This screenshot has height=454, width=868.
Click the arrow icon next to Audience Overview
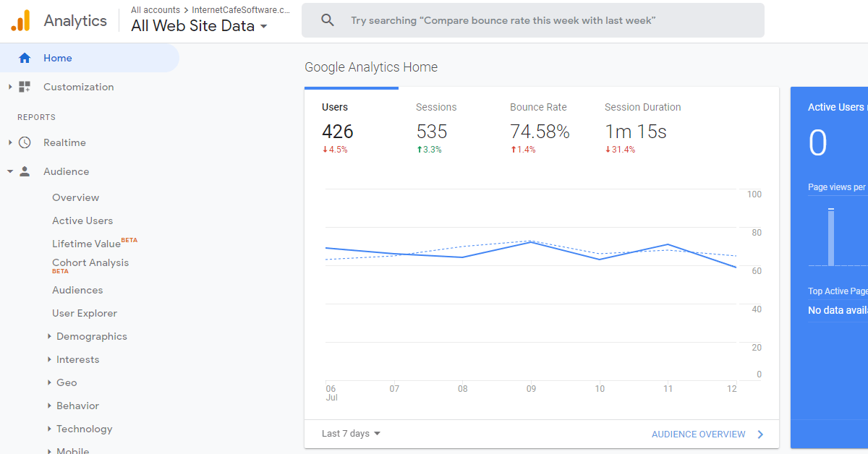(760, 434)
